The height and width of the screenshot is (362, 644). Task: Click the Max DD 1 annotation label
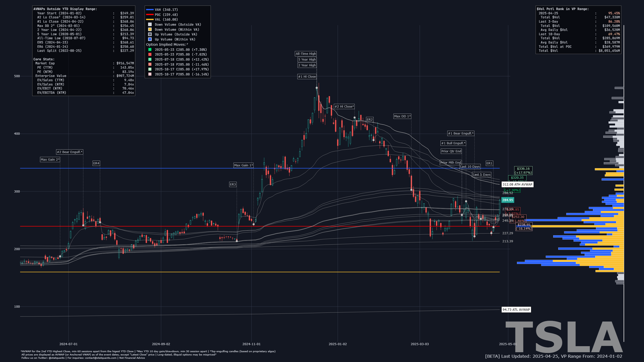[x=402, y=116]
